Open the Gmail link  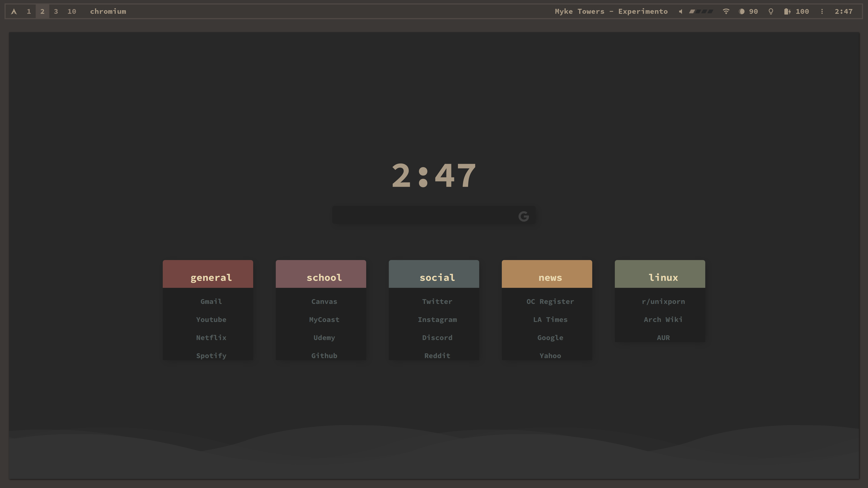(211, 301)
